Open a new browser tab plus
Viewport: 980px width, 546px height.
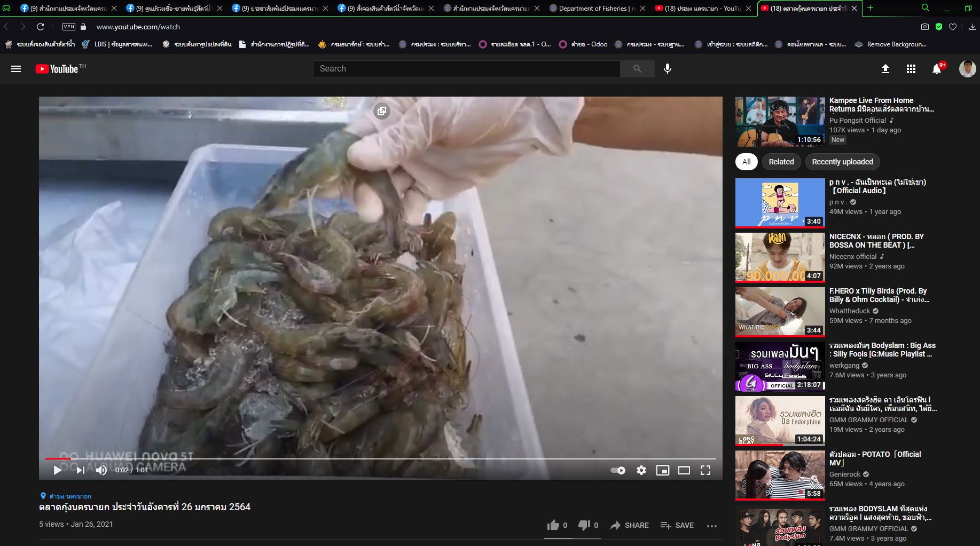coord(871,8)
